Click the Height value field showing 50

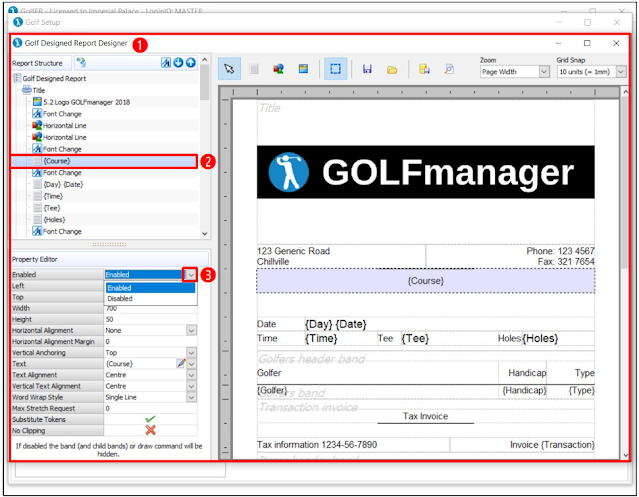point(150,319)
